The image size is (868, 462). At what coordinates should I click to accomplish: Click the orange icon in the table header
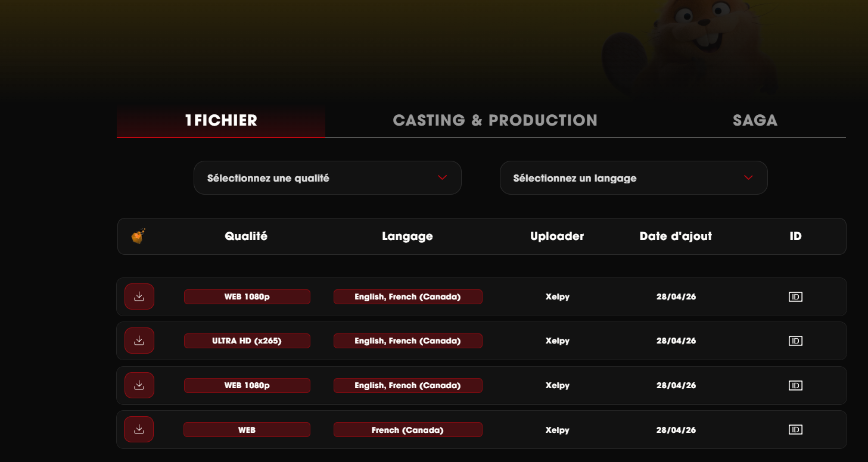(138, 236)
